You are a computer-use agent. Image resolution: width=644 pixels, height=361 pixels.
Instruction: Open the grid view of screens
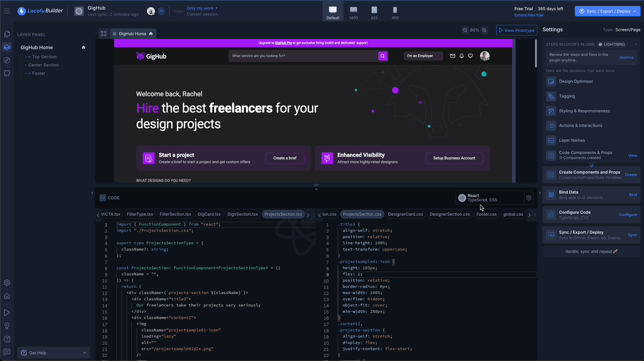pyautogui.click(x=104, y=34)
